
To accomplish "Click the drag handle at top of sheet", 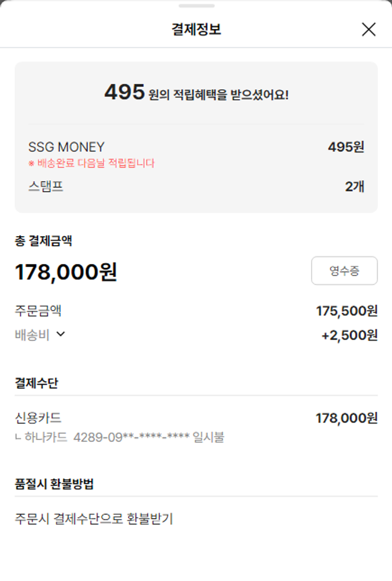I will [x=196, y=6].
